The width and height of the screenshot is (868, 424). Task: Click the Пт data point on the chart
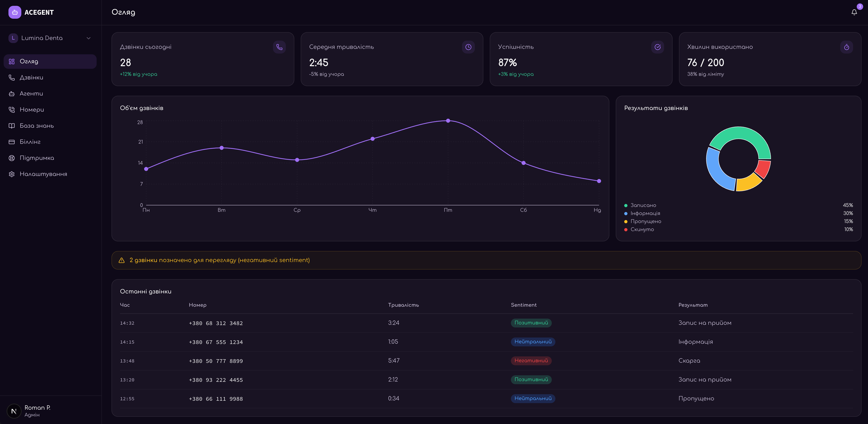tap(448, 120)
